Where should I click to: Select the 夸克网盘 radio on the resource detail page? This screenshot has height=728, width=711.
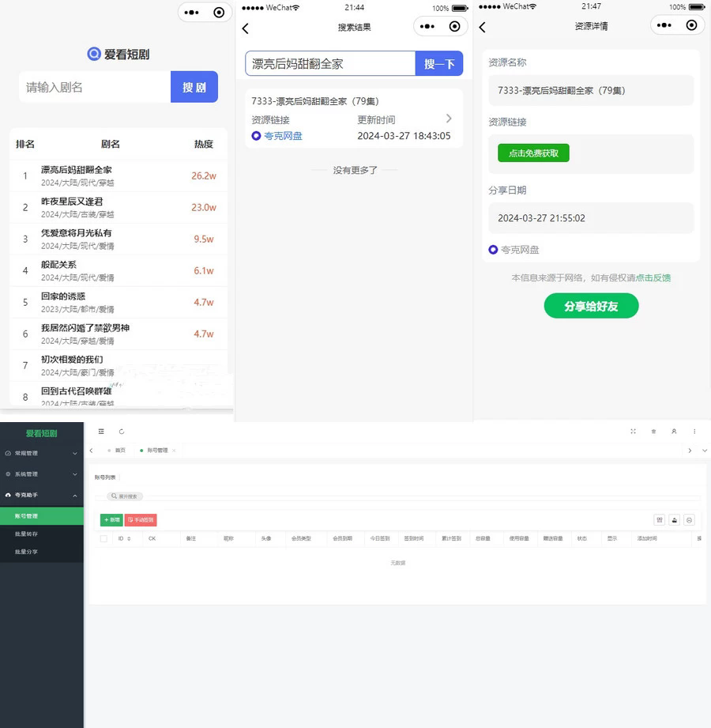click(x=491, y=249)
